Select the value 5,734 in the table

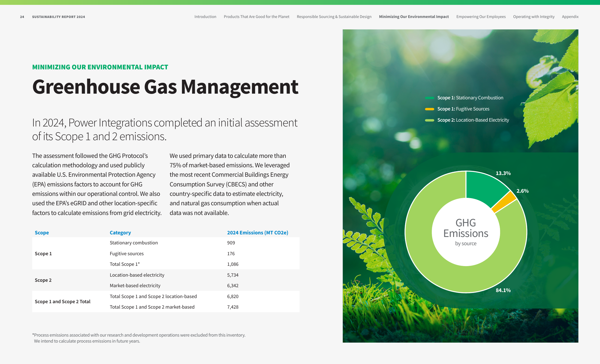233,275
